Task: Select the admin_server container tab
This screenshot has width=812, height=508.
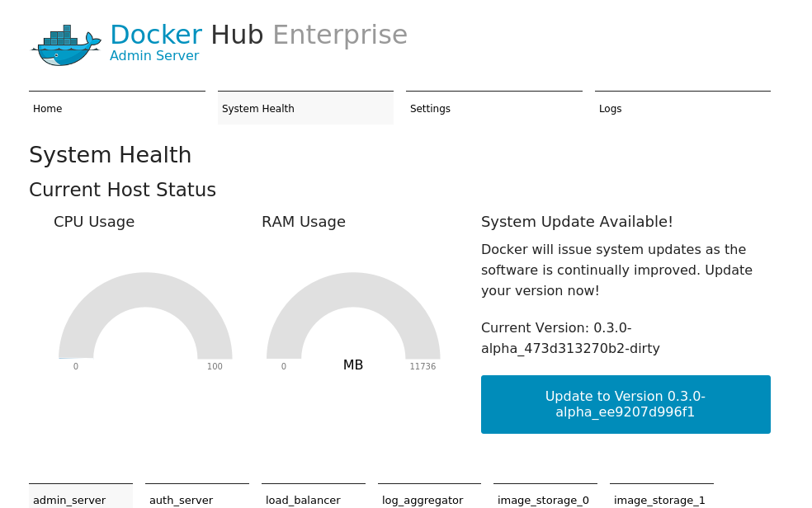Action: point(81,496)
